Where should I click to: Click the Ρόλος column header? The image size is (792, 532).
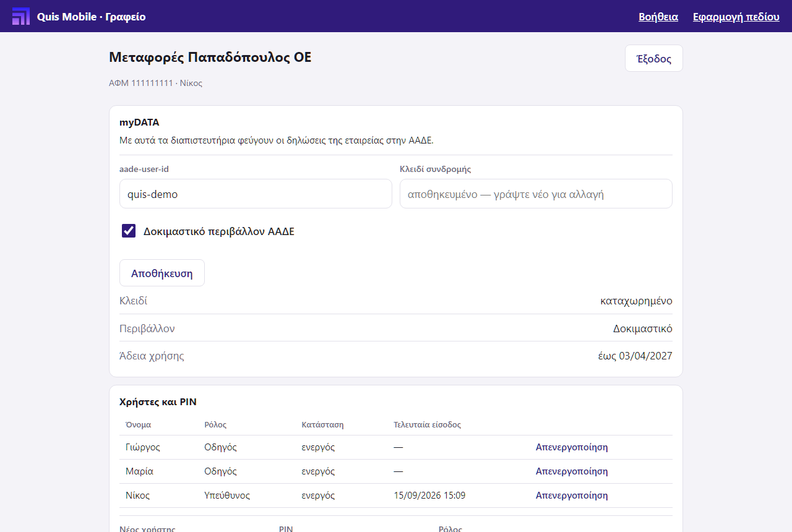(215, 425)
